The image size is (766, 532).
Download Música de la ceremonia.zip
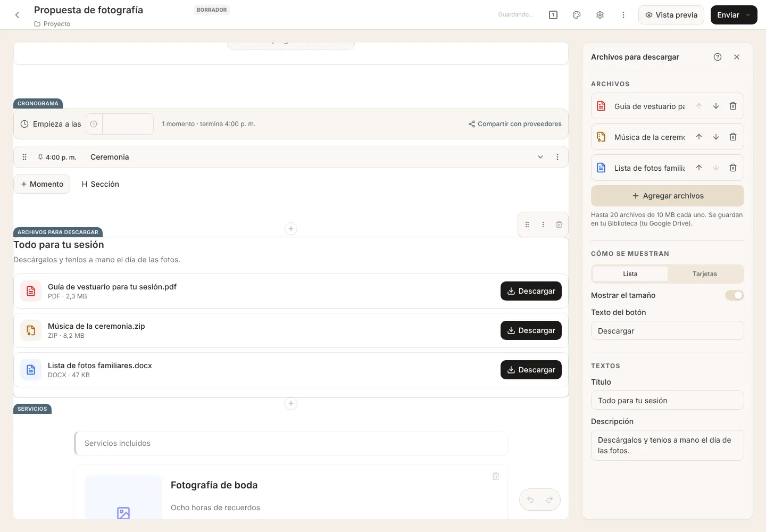531,330
